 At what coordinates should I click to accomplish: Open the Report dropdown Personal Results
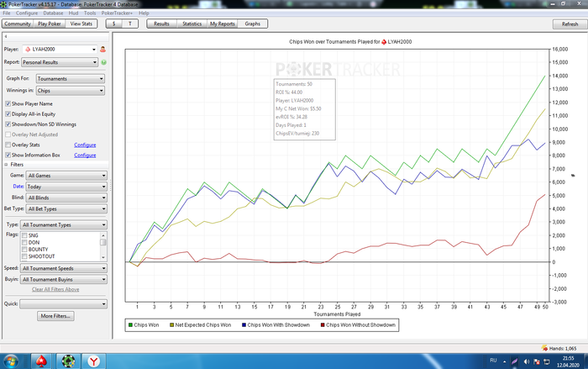[60, 62]
